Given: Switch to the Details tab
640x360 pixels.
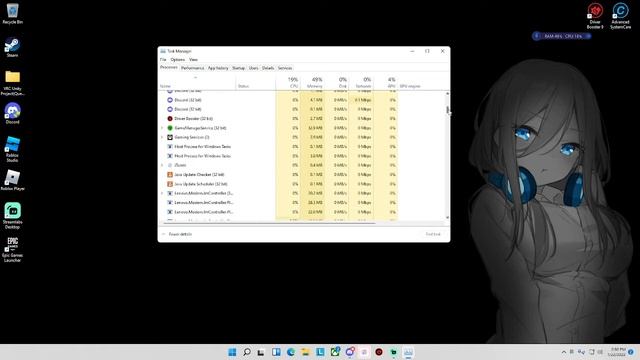Looking at the screenshot, I should tap(268, 68).
